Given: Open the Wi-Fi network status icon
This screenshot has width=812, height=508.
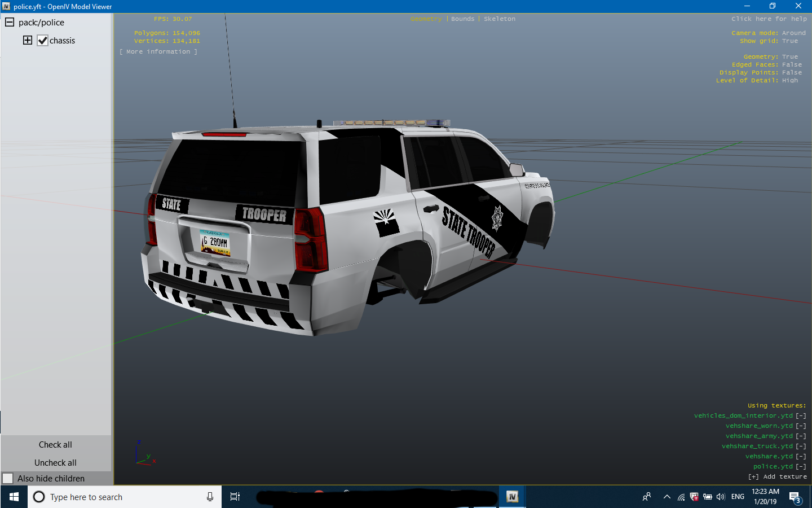Looking at the screenshot, I should pyautogui.click(x=681, y=497).
